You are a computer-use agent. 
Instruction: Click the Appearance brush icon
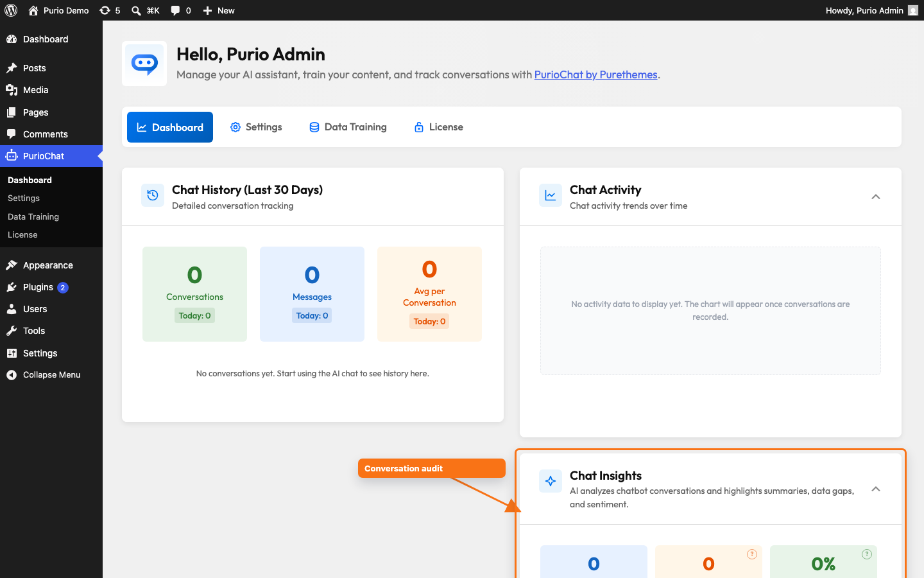[x=12, y=265]
